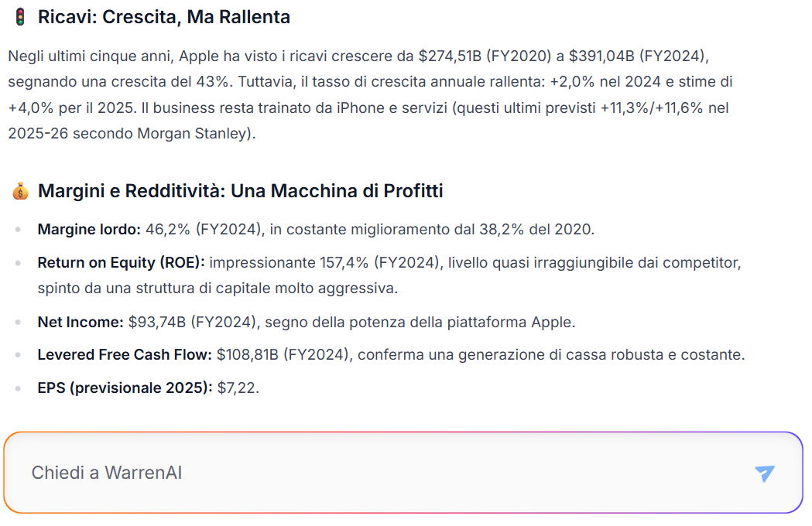Click the EPS (previsionale 2025) label
The width and height of the screenshot is (812, 526).
(x=125, y=388)
